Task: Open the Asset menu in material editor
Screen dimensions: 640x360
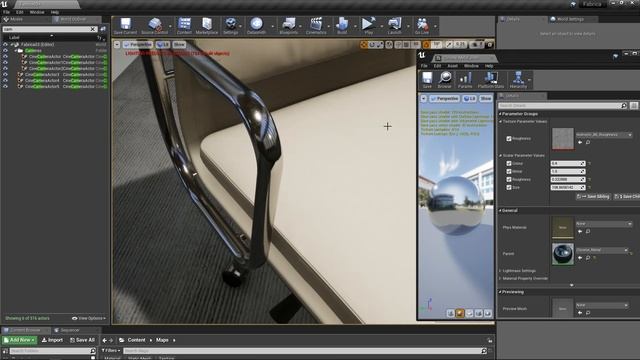Action: [453, 66]
